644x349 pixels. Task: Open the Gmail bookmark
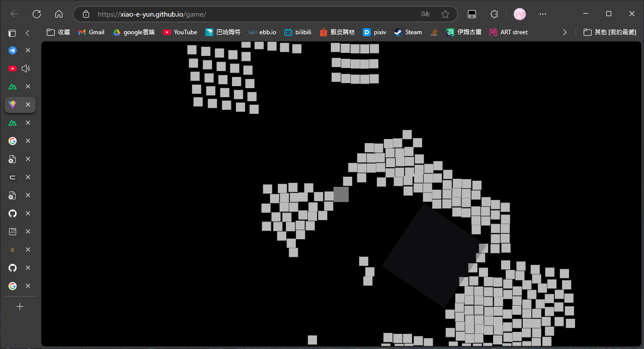pos(91,32)
